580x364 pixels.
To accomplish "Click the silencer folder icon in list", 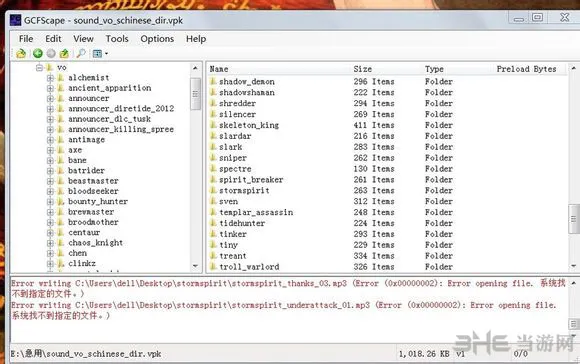I will click(213, 114).
